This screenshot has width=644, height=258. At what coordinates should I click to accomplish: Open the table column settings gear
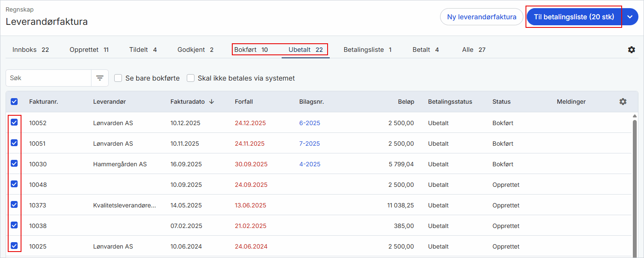(623, 102)
